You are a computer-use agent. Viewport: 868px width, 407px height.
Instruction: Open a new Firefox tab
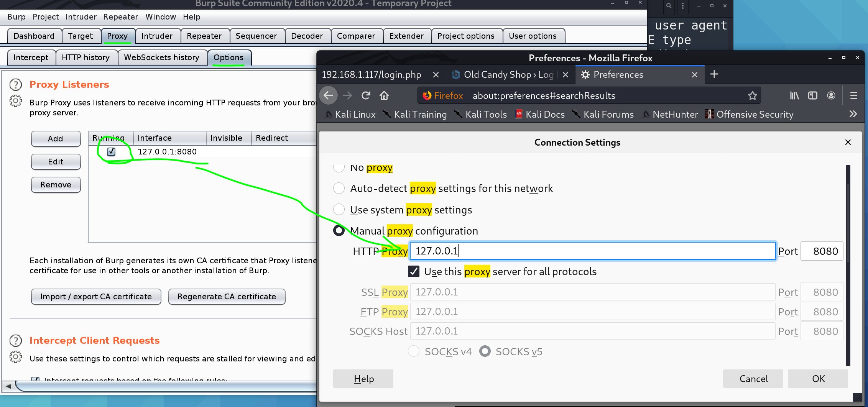(x=714, y=74)
